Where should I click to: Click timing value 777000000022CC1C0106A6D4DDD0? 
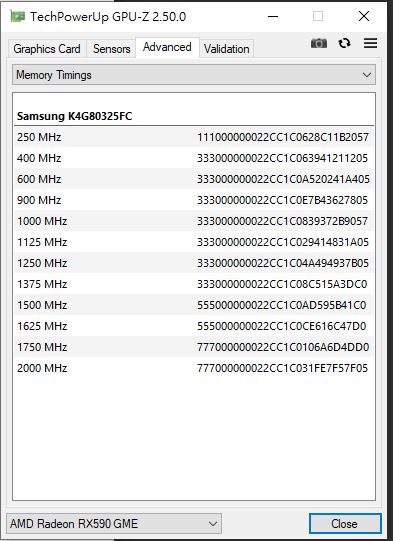pos(283,347)
